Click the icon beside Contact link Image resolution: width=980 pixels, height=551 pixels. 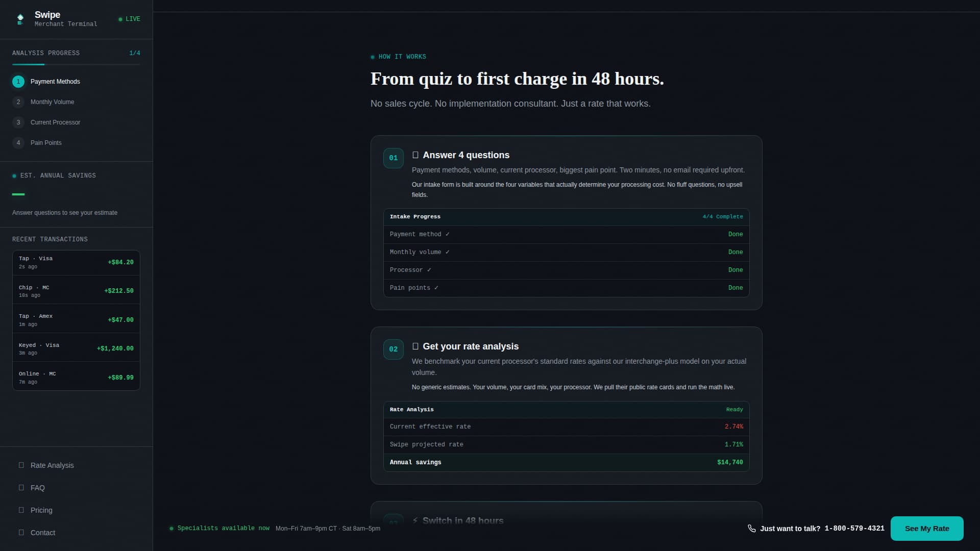21,533
